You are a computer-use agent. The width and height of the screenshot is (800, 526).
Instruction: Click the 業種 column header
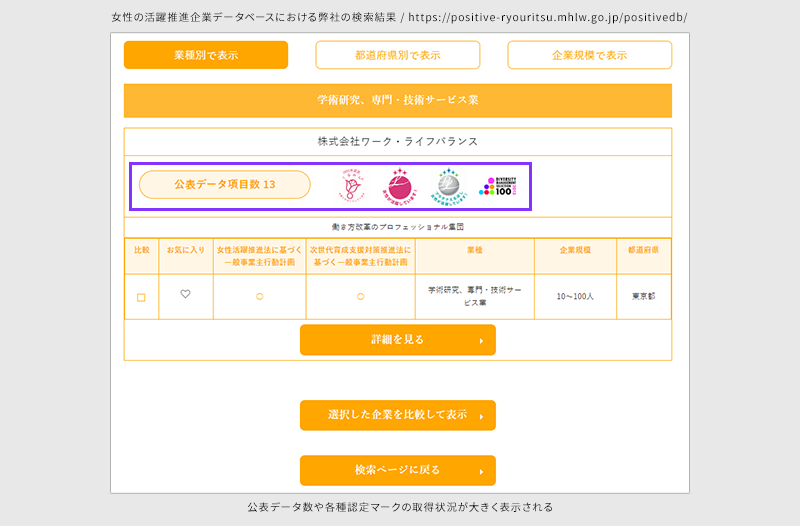[474, 256]
